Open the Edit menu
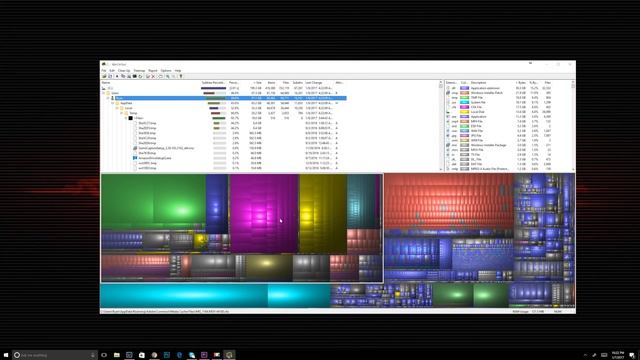The image size is (640, 360). point(112,71)
